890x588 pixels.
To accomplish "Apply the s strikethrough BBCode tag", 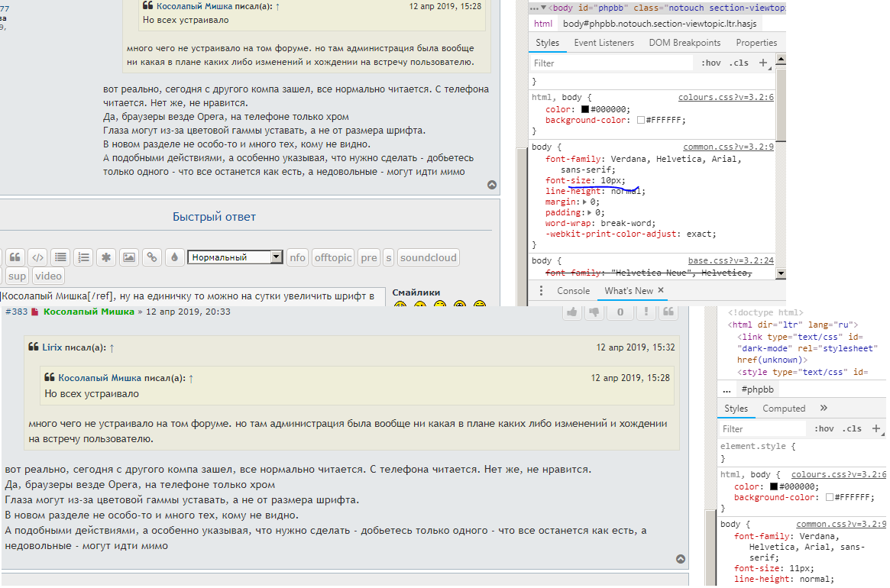I will pos(388,257).
